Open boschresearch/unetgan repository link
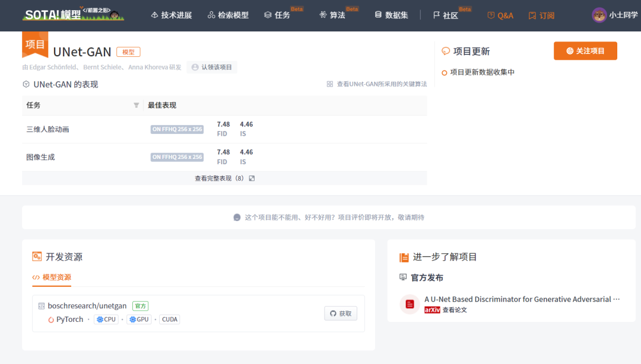This screenshot has width=641, height=364. tap(87, 305)
